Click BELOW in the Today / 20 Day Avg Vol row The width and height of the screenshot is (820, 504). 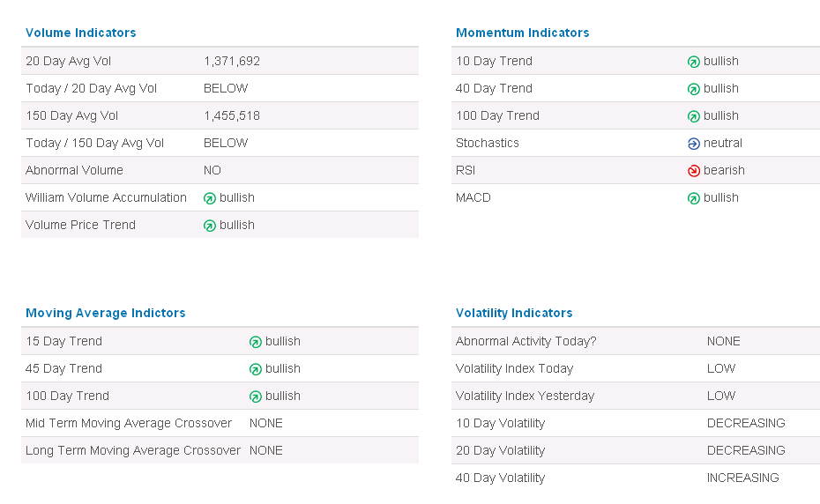point(226,88)
